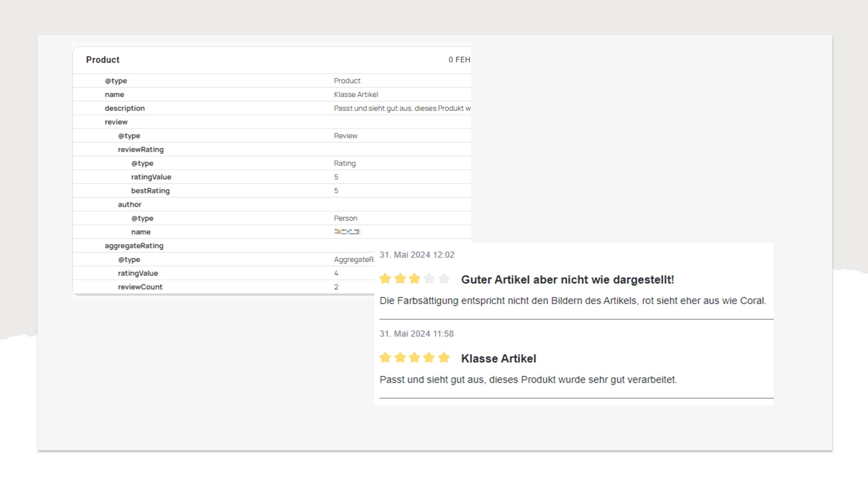Click the 'reviewCount' property label
This screenshot has width=868, height=488.
tap(140, 287)
